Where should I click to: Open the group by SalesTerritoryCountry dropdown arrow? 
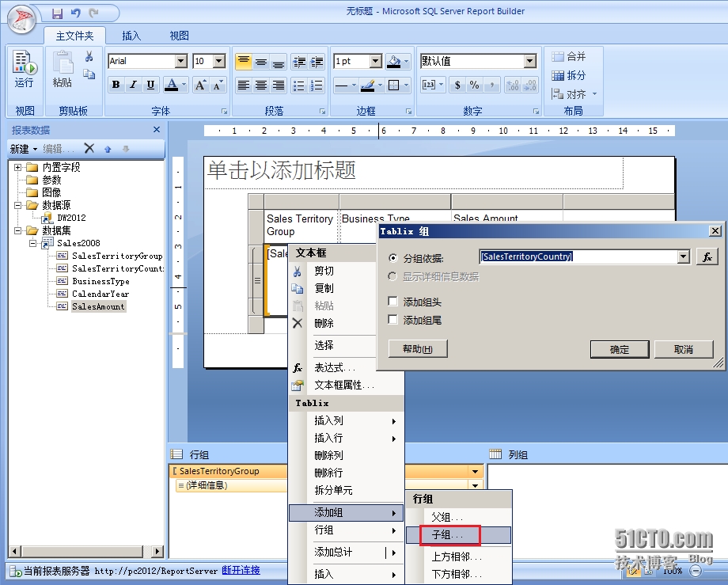tap(683, 256)
